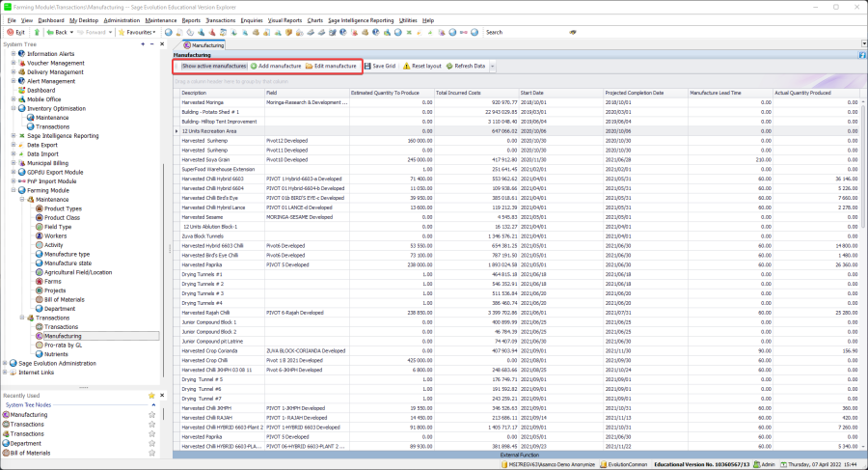The image size is (868, 470).
Task: Click the Back navigation button
Action: pos(56,32)
